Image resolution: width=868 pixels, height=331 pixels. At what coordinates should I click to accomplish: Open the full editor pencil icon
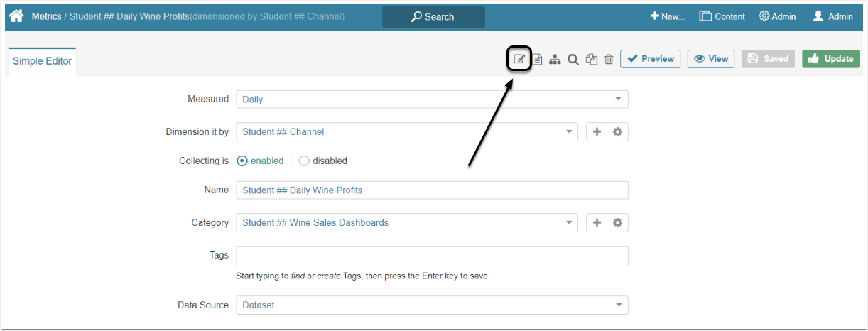click(x=519, y=59)
